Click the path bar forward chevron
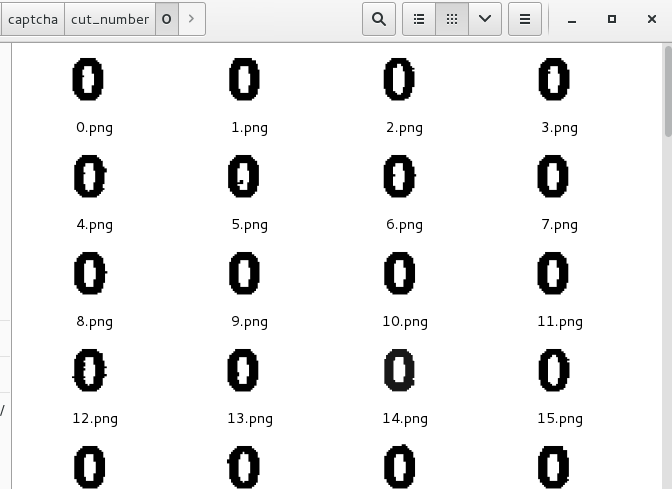 pos(192,19)
